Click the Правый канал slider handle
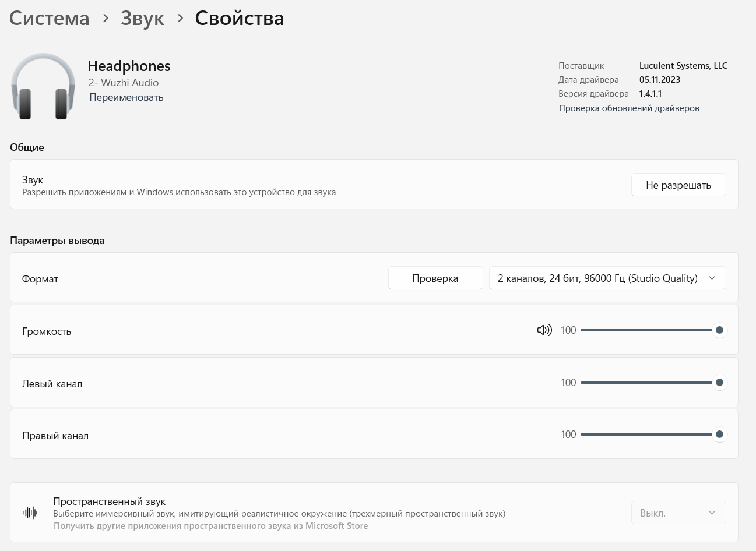 click(719, 435)
